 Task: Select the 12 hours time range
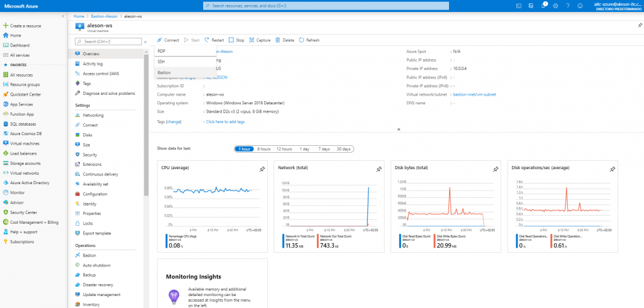click(284, 149)
